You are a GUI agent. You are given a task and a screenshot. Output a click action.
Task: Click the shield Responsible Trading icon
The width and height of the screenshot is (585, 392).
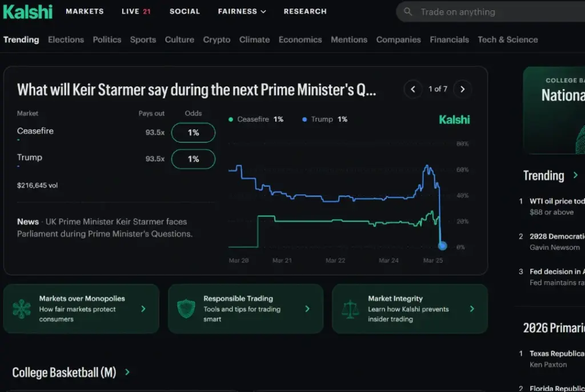tap(186, 309)
